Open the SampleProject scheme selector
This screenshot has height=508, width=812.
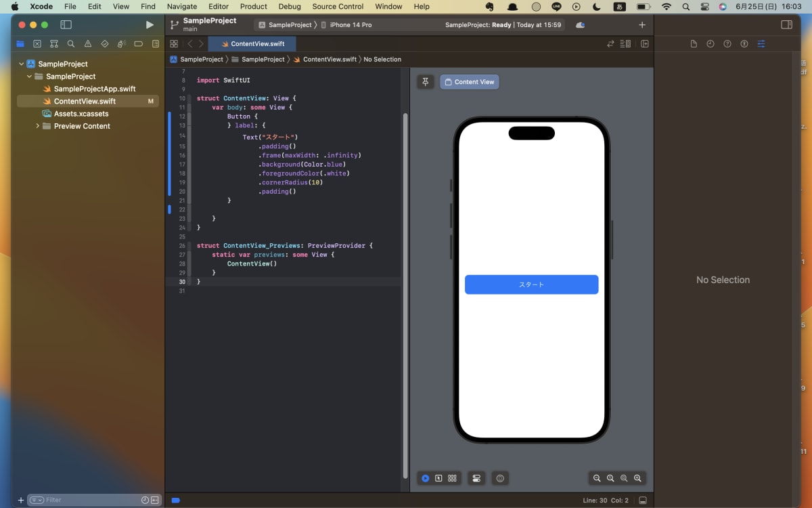click(284, 25)
